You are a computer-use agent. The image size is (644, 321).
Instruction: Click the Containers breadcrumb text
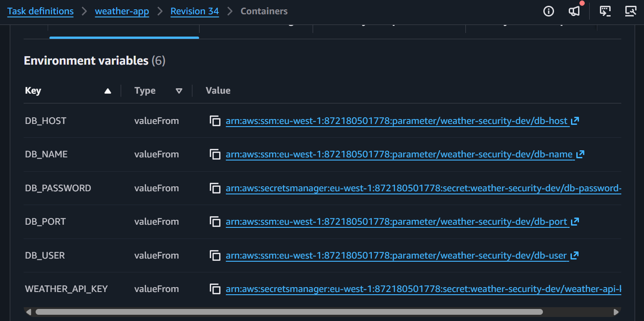(264, 11)
